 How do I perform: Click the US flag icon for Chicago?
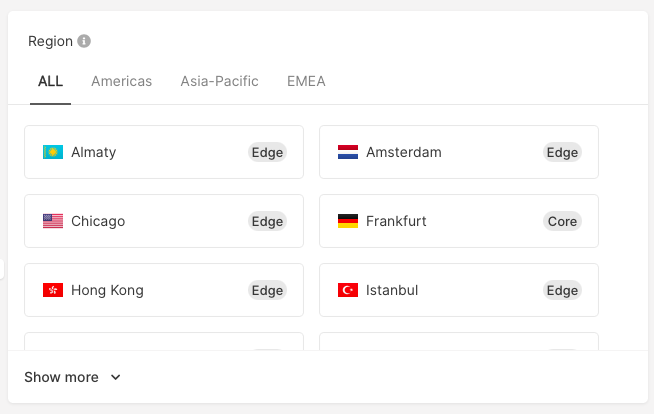point(53,221)
